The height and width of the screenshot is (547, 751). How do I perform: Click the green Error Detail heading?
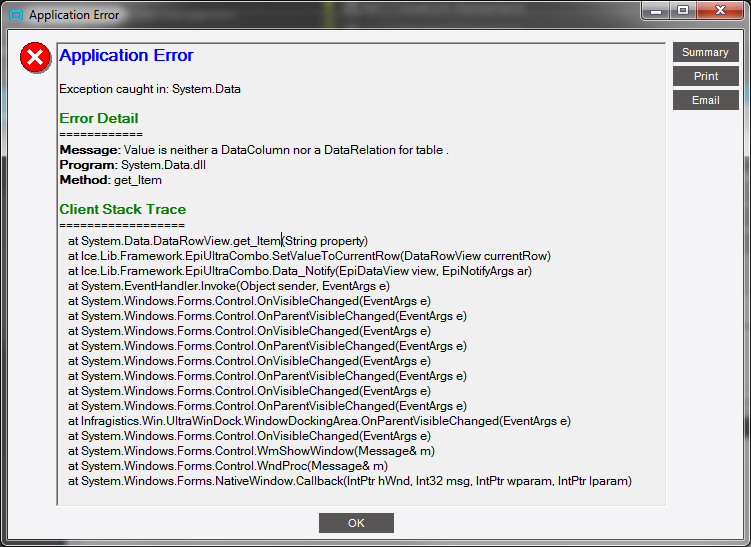coord(99,118)
